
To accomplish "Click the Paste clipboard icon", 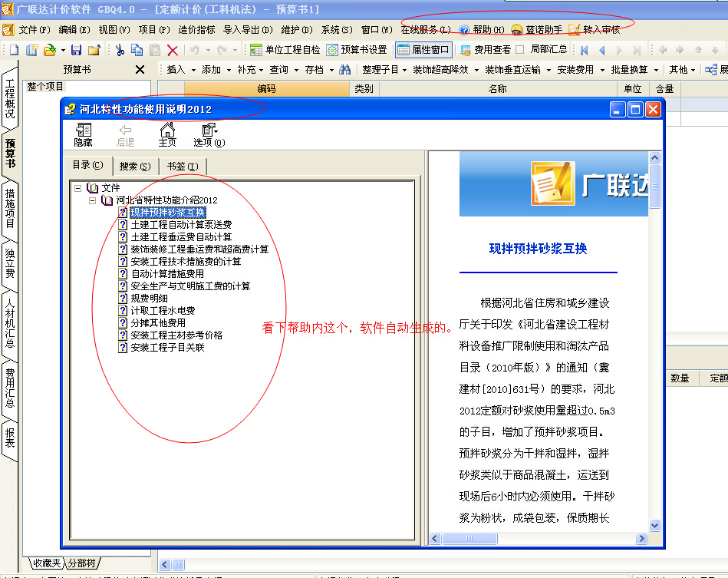I will pyautogui.click(x=155, y=50).
